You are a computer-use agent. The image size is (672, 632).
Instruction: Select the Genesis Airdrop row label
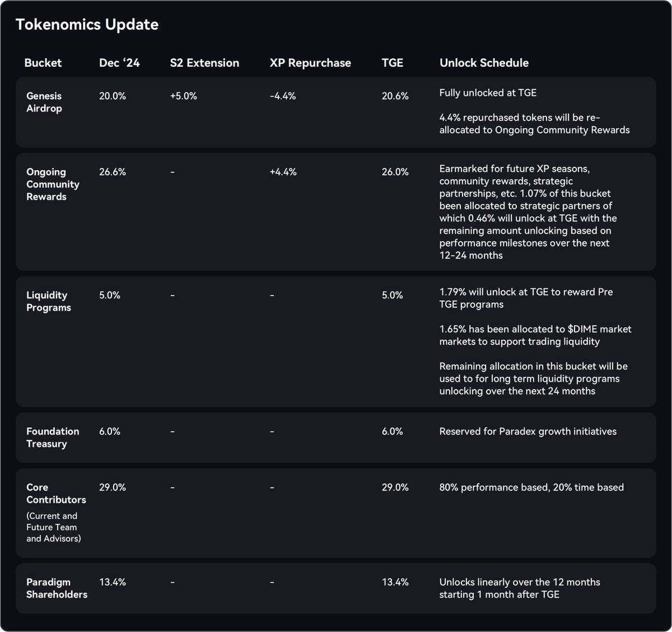pyautogui.click(x=44, y=102)
